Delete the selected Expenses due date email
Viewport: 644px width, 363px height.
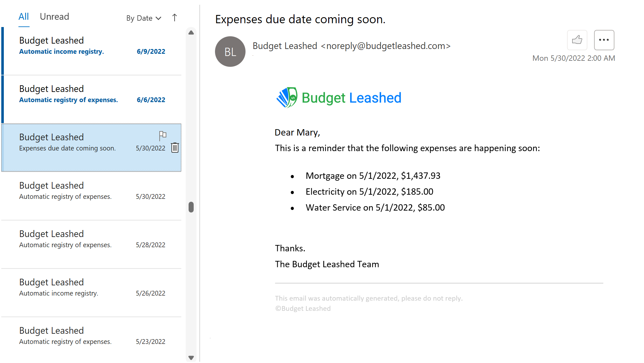(175, 148)
